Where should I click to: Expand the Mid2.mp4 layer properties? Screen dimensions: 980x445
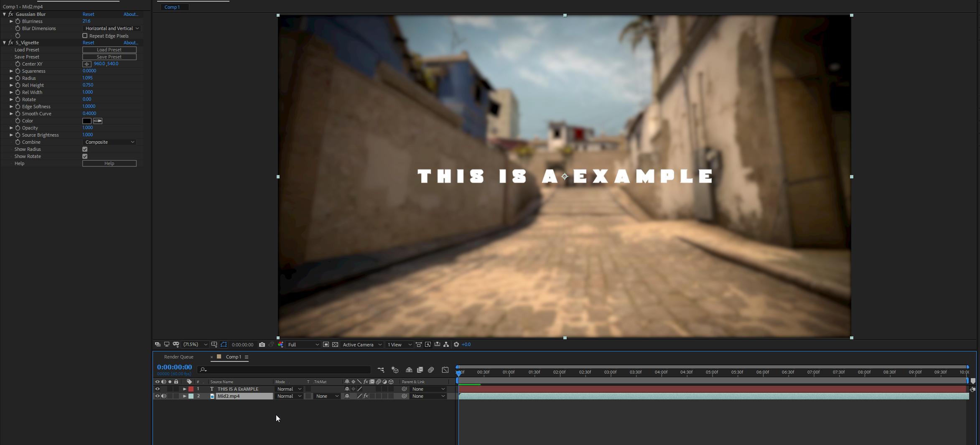[x=185, y=396]
